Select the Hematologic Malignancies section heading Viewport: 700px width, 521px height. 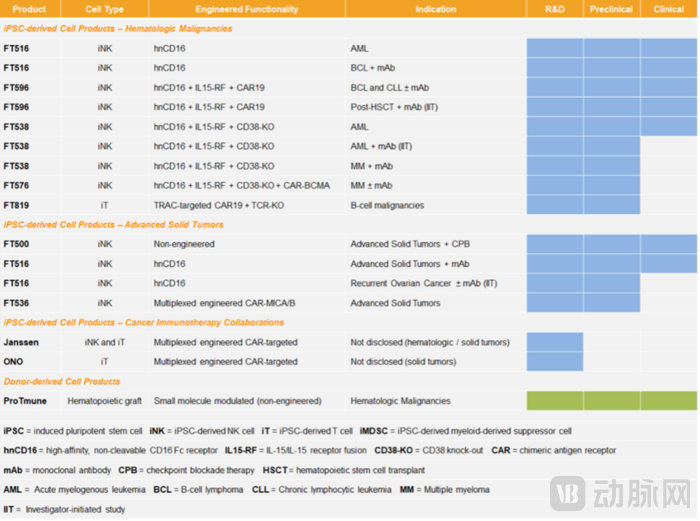[118, 29]
